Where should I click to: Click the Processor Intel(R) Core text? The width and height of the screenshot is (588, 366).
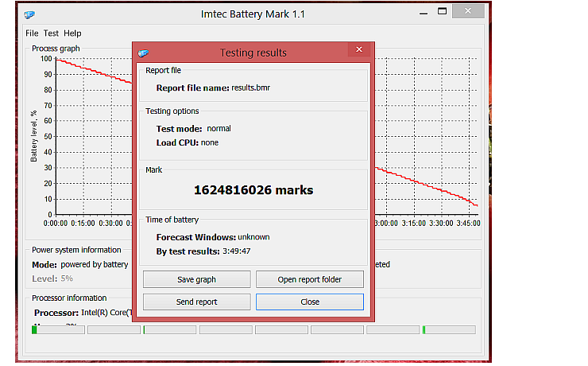pyautogui.click(x=83, y=313)
